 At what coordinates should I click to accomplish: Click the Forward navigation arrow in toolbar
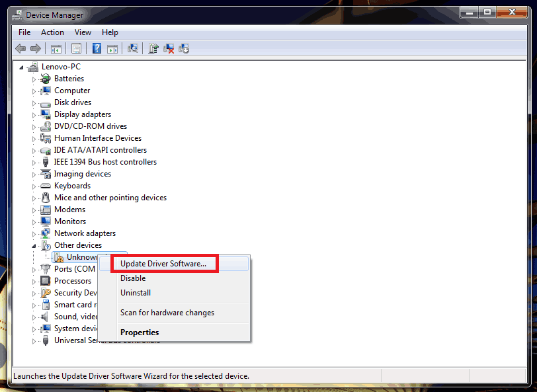[x=35, y=48]
